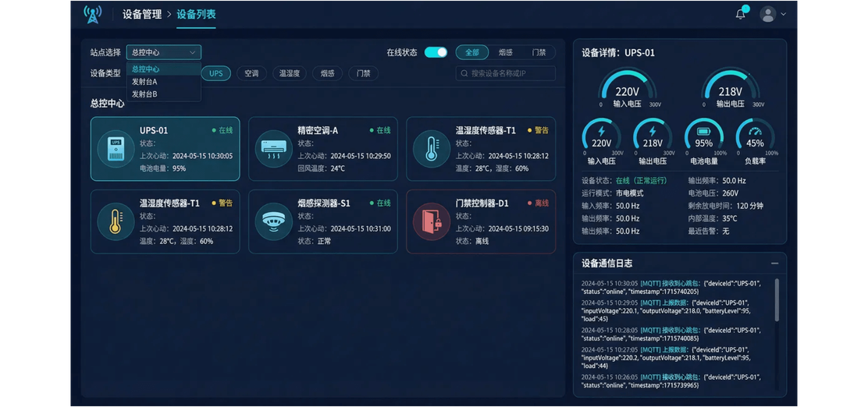
Task: Collapse the 设备通信日志 panel with the minus icon
Action: [x=774, y=264]
